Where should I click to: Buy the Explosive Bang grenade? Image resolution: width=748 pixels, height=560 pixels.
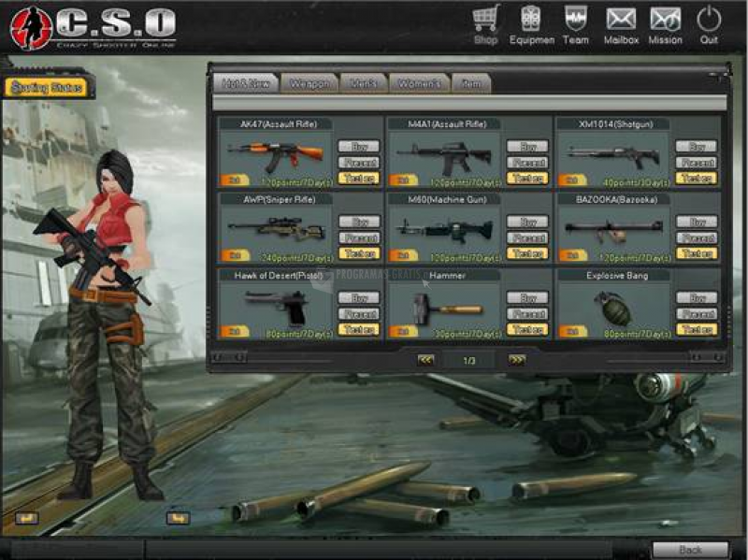697,298
